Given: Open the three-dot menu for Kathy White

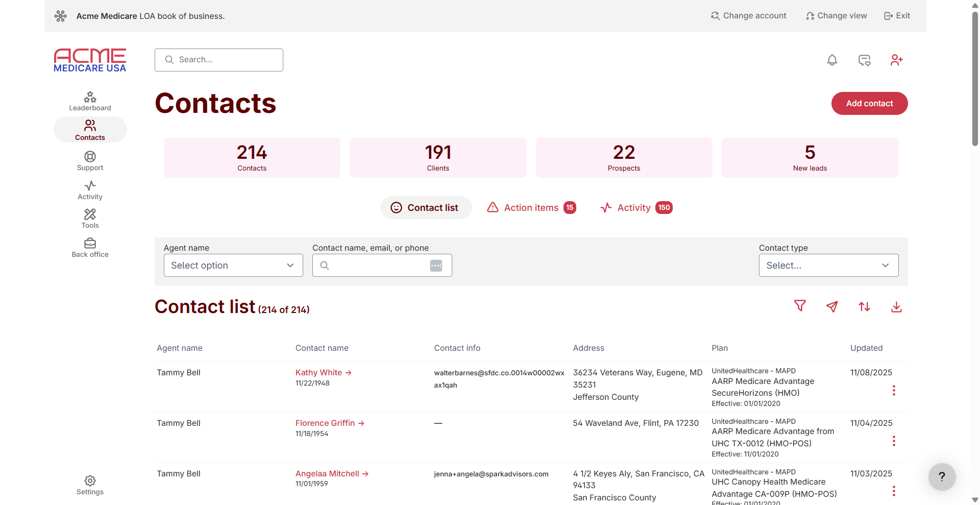Looking at the screenshot, I should 894,391.
